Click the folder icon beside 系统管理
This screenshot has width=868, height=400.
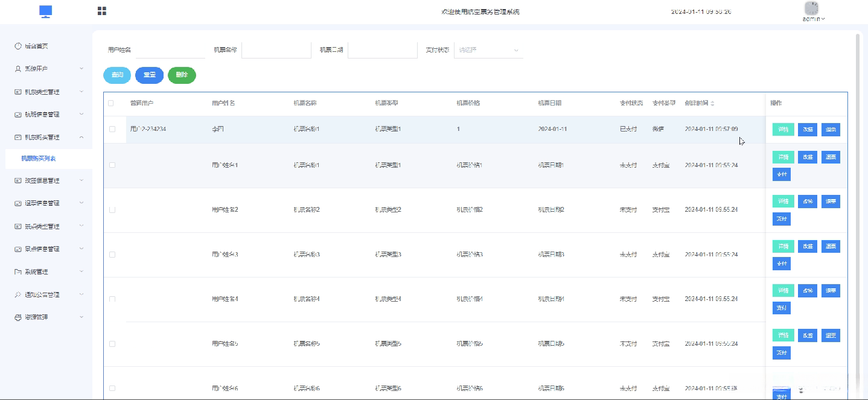click(x=18, y=271)
